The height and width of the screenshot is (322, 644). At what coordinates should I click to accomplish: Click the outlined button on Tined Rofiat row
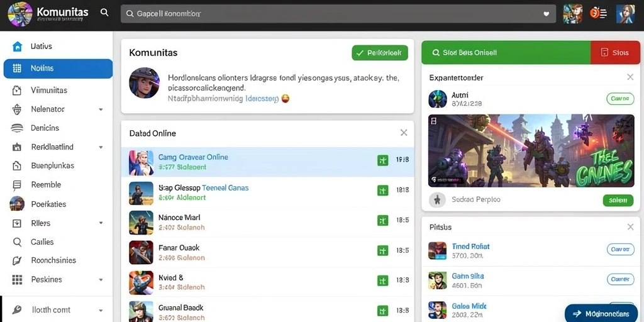click(x=619, y=249)
